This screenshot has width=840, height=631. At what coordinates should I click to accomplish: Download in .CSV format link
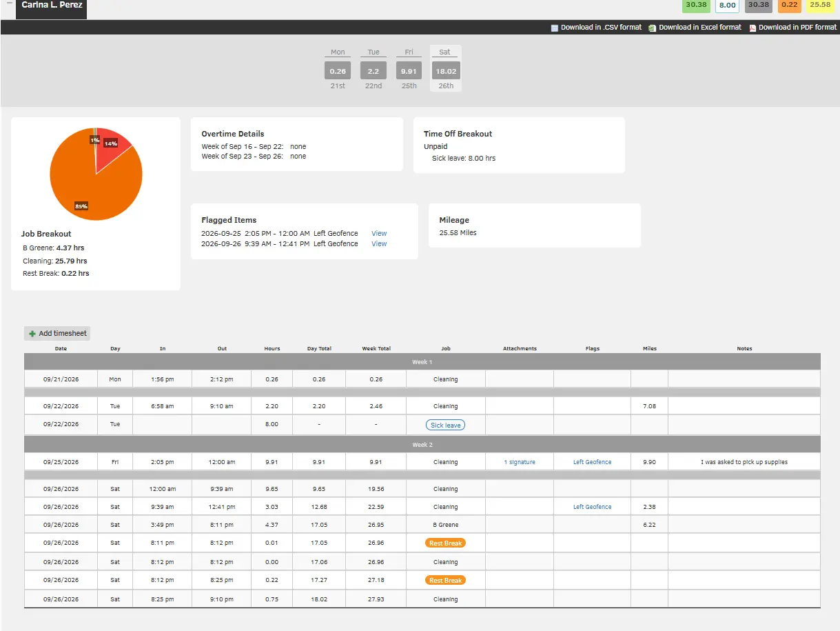coord(601,28)
